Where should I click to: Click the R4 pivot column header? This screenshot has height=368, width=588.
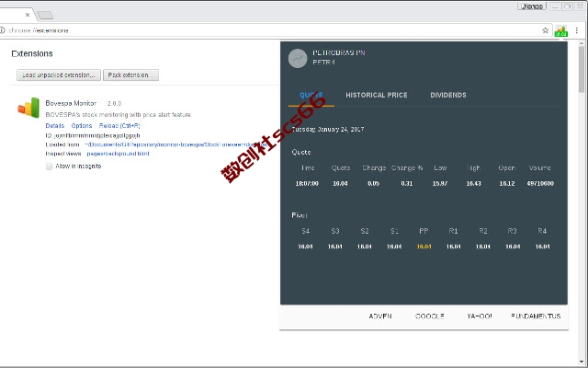point(542,231)
